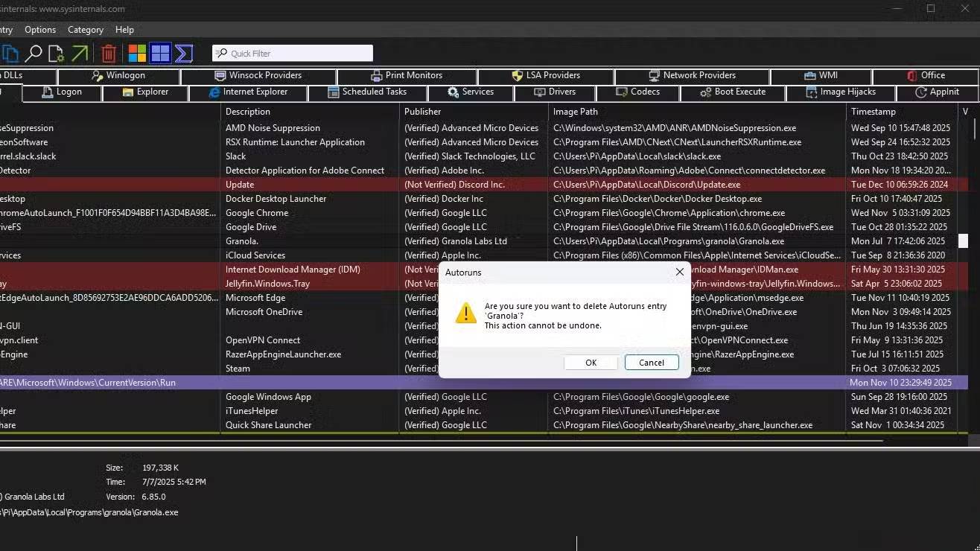
Task: Select the Drivers tab
Action: [x=555, y=92]
